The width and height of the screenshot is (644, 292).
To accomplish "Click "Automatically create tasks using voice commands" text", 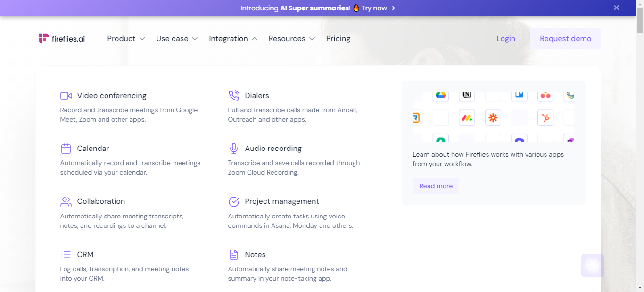I will click(290, 221).
